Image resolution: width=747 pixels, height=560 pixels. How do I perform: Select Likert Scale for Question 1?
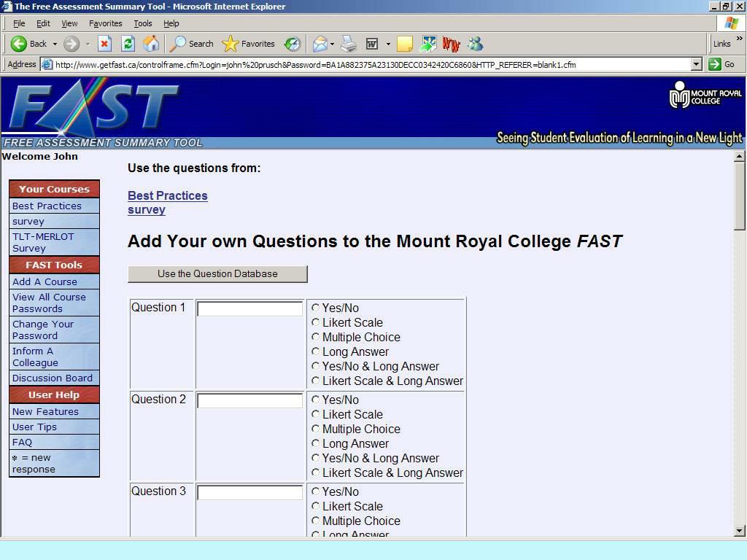tap(315, 322)
